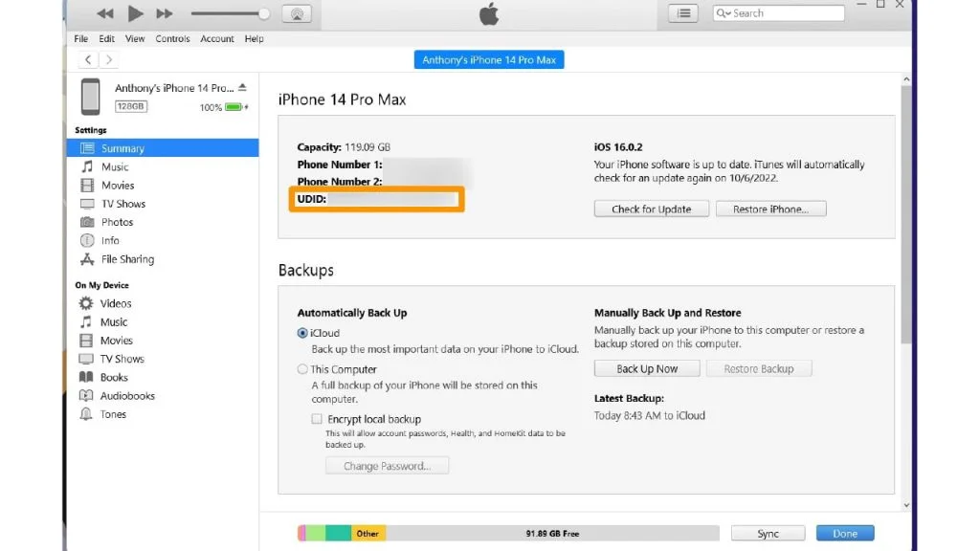Click the Other segment in storage bar
This screenshot has width=980, height=551.
367,534
